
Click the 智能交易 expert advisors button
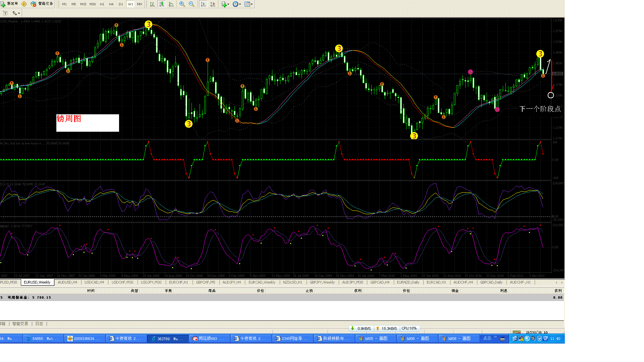pyautogui.click(x=42, y=4)
